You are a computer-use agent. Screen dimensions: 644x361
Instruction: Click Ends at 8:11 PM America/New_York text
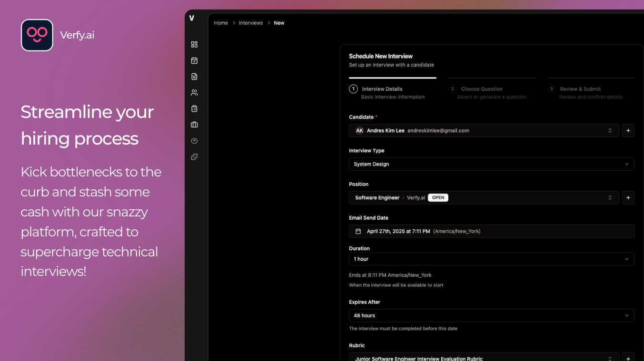coord(390,275)
